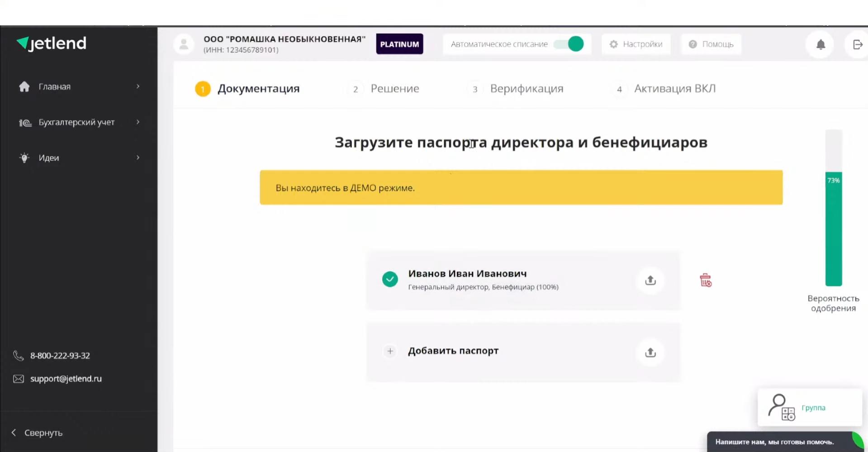Go to step Активация ВКЛ
Screen dimensions: 868x452
coord(664,89)
